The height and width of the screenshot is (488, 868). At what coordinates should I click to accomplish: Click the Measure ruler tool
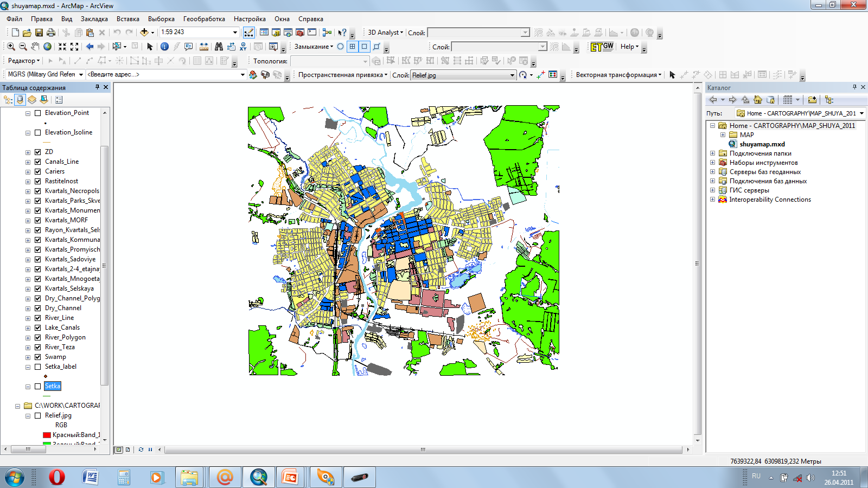(204, 47)
